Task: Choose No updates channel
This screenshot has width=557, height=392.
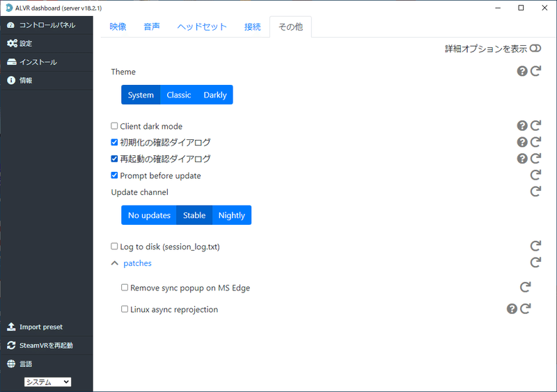Action: pyautogui.click(x=149, y=215)
